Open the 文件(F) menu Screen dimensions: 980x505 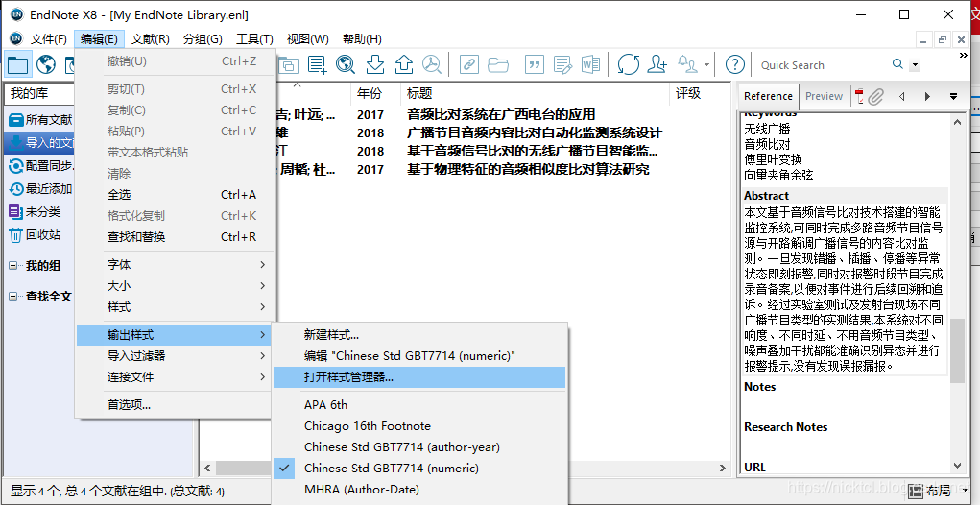tap(49, 38)
